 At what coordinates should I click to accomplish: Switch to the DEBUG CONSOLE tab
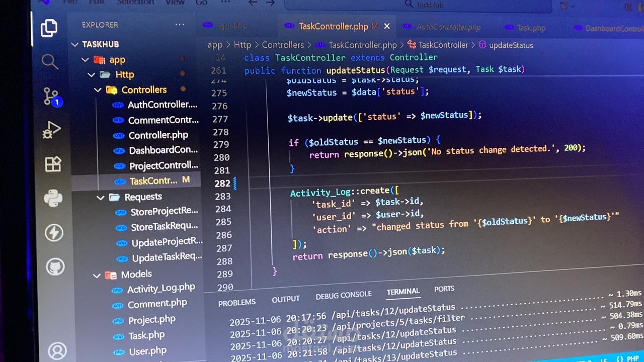point(344,296)
